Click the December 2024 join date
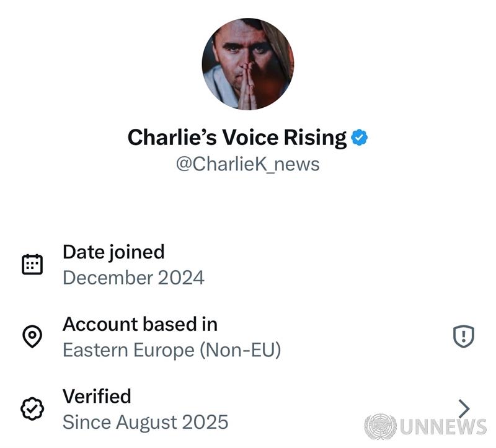The image size is (496, 448). [x=133, y=278]
